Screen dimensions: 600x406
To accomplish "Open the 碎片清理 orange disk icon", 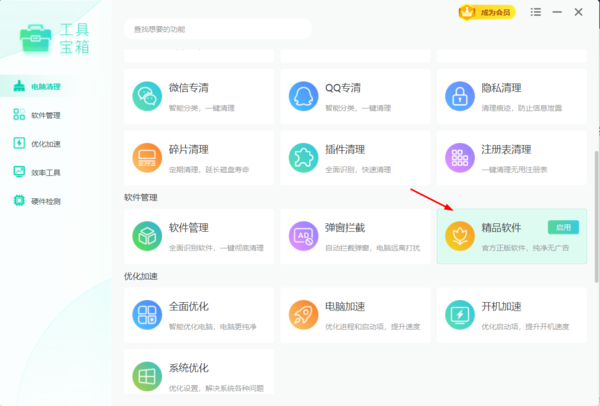I will [147, 158].
